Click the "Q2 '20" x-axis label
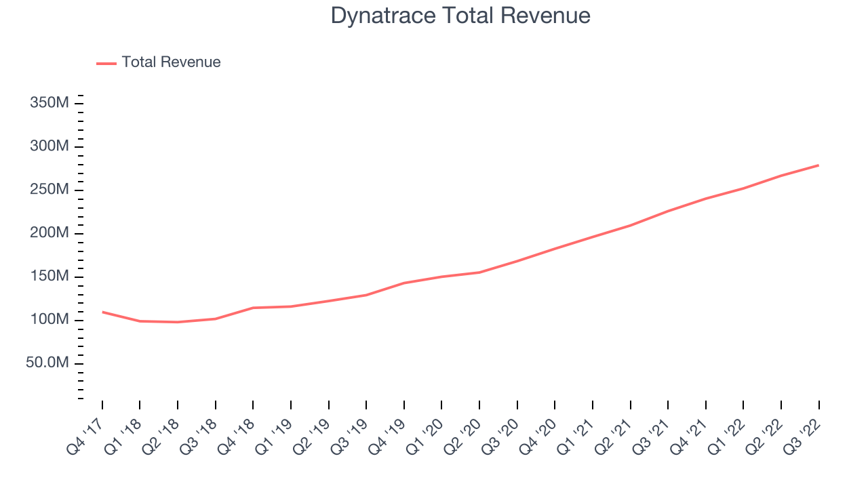868x488 pixels. 462,436
